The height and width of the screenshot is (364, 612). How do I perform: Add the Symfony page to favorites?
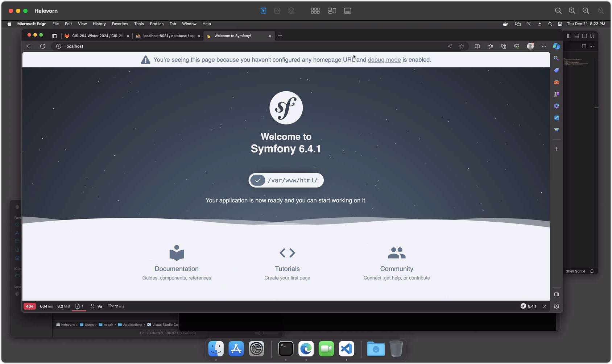[462, 46]
